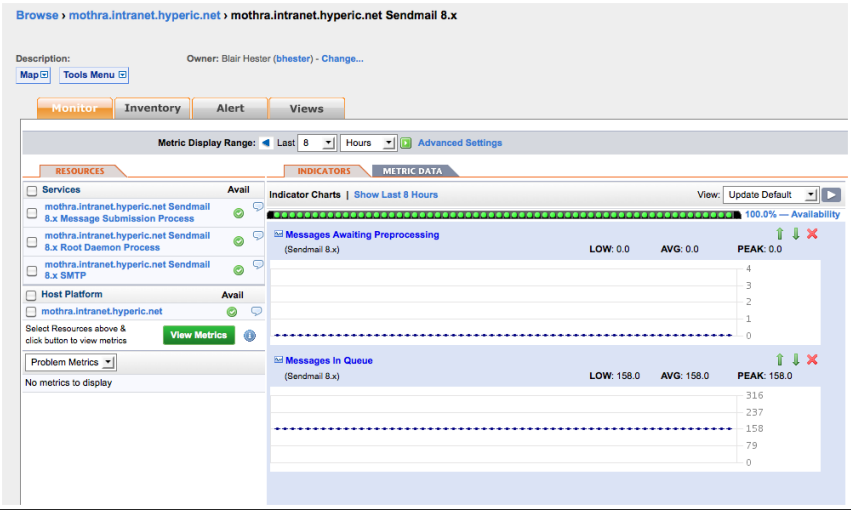Click the previous time range arrow icon

(x=266, y=143)
